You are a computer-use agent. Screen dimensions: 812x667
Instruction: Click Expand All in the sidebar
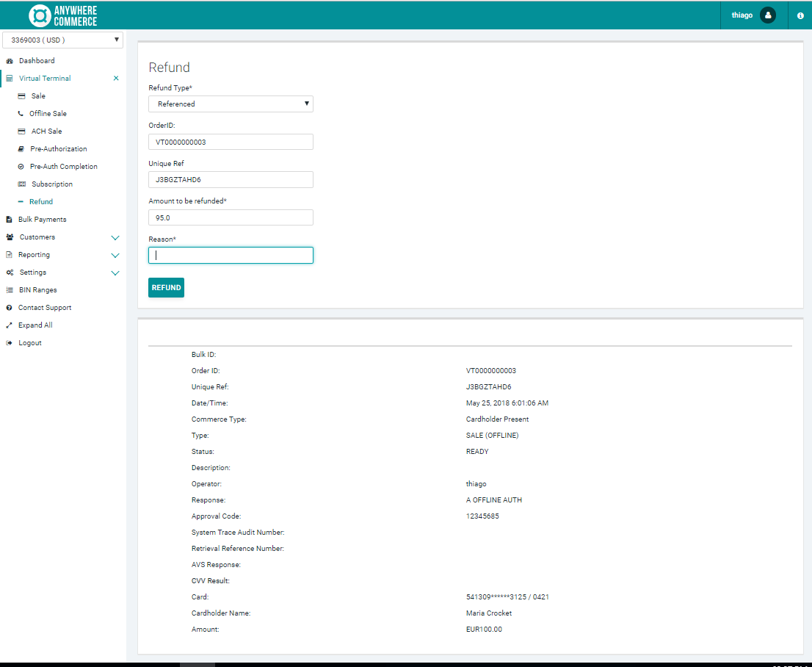point(35,325)
